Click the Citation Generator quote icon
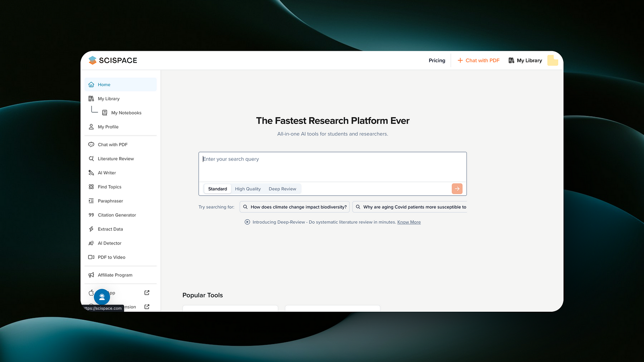The image size is (644, 362). pos(91,215)
